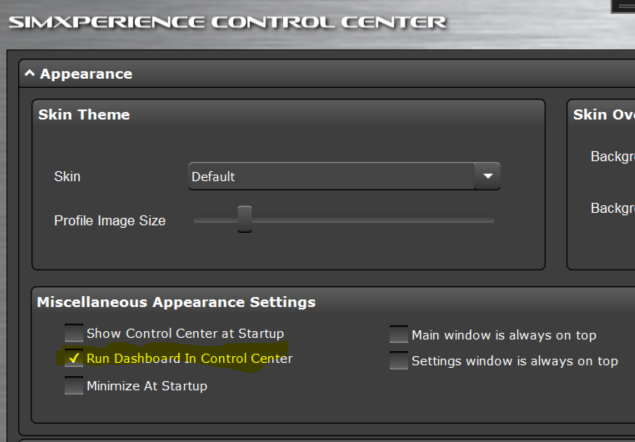
Task: Uncheck Run Dashboard In Control Center
Action: 74,358
